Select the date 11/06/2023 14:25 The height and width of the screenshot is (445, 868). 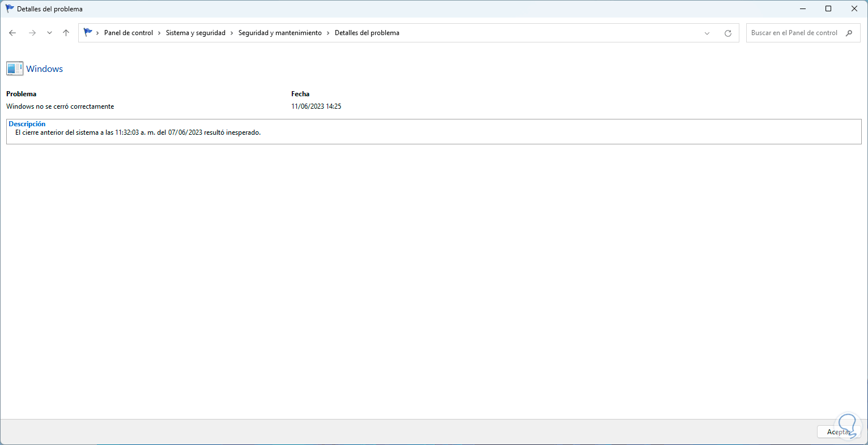[x=316, y=106]
